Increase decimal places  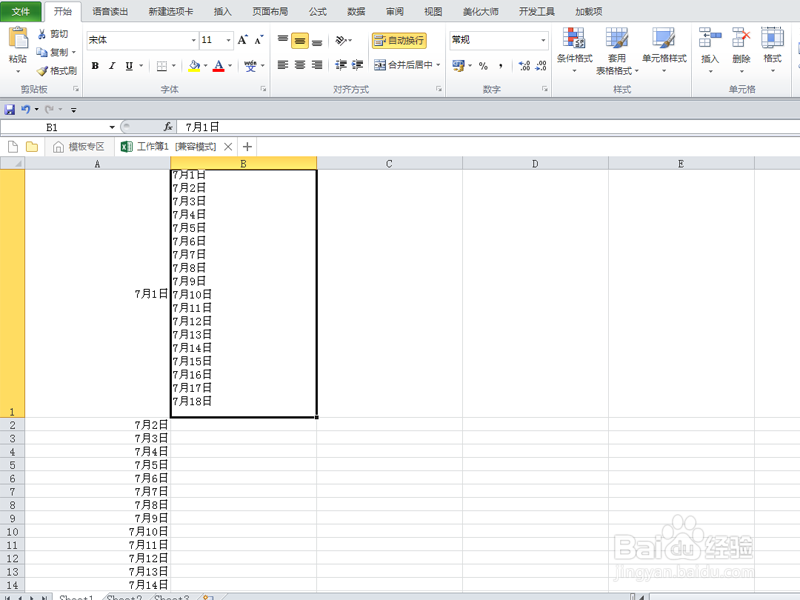(524, 65)
